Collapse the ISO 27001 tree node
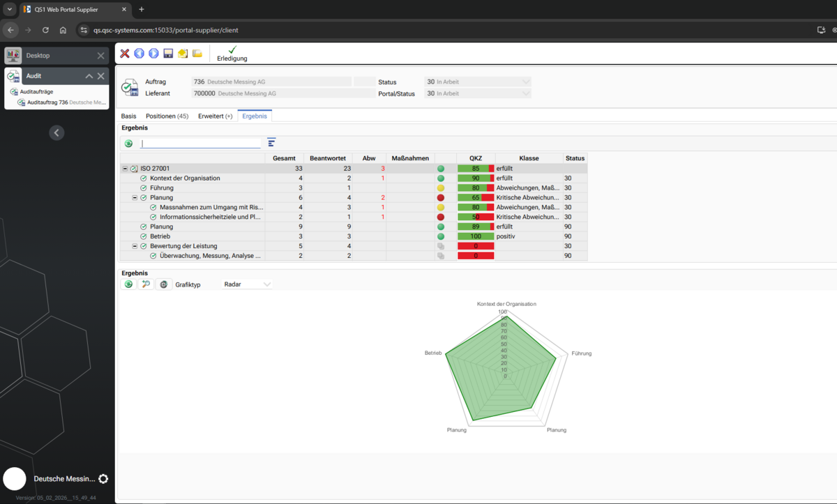Viewport: 837px width, 504px height. click(125, 169)
